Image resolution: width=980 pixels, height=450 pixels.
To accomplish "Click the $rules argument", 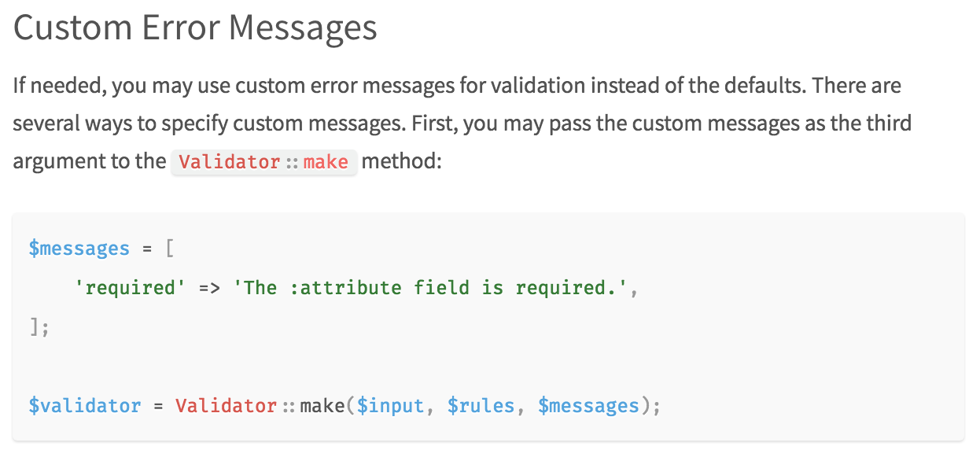I will coord(481,407).
